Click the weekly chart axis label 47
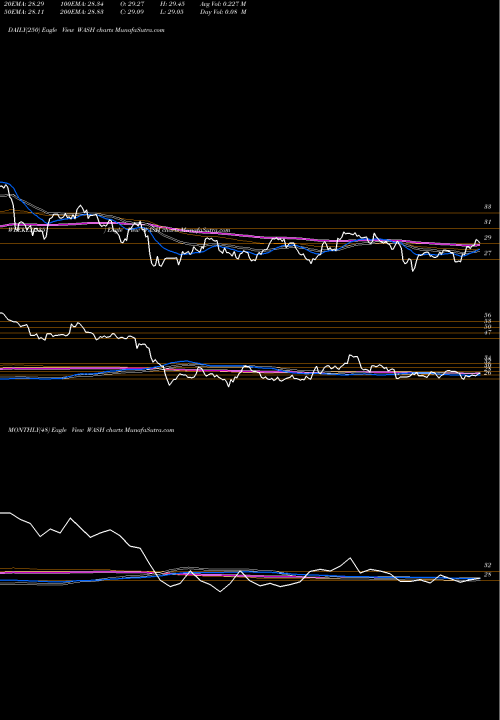Viewport: 500px width, 720px height. pyautogui.click(x=488, y=332)
